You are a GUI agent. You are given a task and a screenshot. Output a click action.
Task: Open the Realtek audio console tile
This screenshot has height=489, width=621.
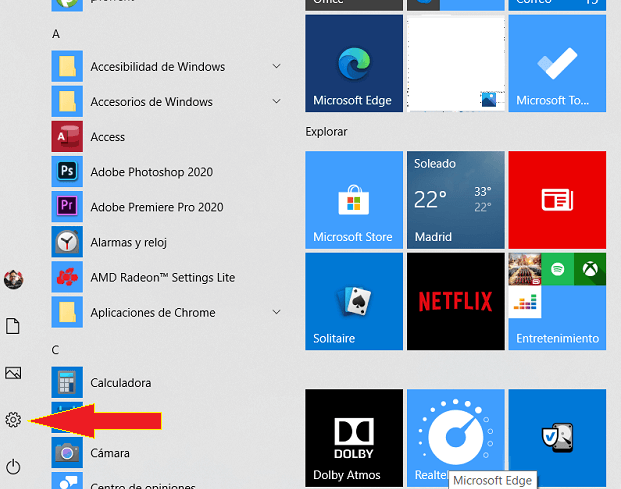pyautogui.click(x=456, y=438)
